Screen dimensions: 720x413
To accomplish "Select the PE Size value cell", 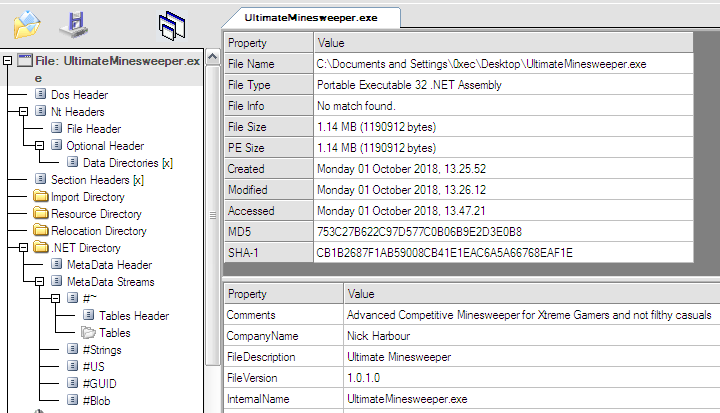I will 503,148.
